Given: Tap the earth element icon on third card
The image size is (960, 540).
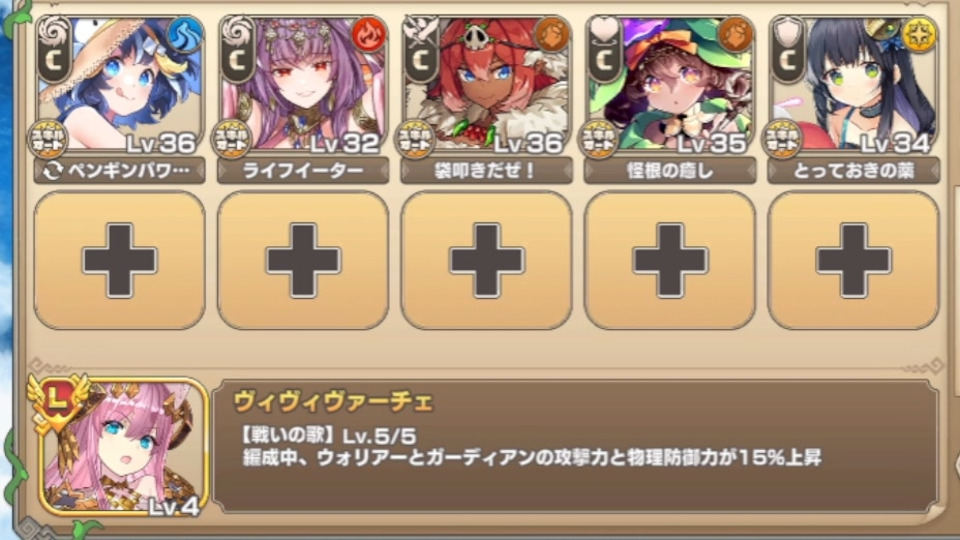Looking at the screenshot, I should (551, 34).
